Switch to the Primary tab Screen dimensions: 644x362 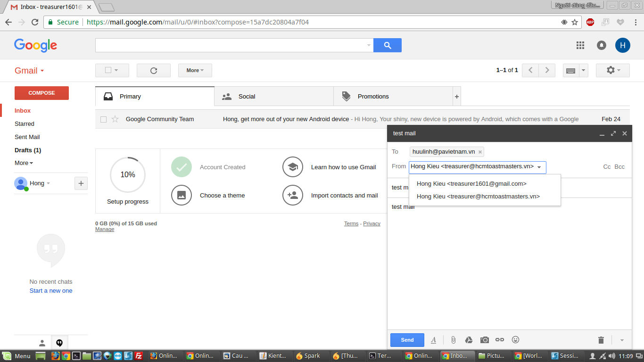click(x=155, y=97)
